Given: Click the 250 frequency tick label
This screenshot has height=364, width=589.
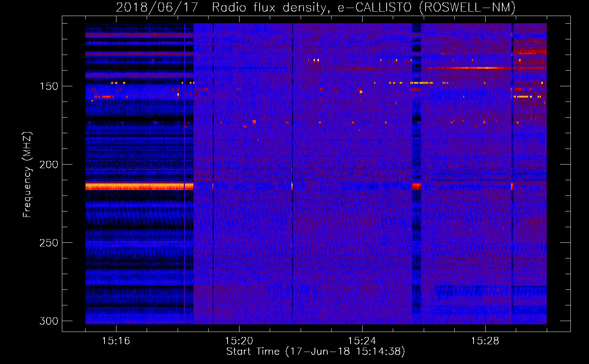Looking at the screenshot, I should (49, 243).
